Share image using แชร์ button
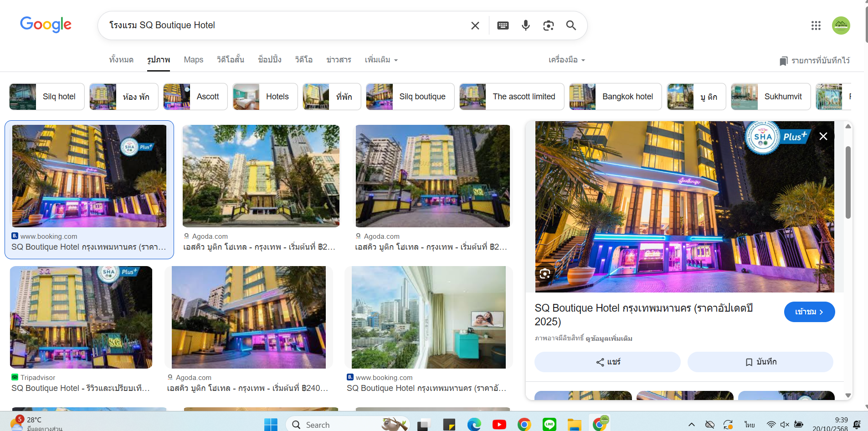 pyautogui.click(x=607, y=362)
